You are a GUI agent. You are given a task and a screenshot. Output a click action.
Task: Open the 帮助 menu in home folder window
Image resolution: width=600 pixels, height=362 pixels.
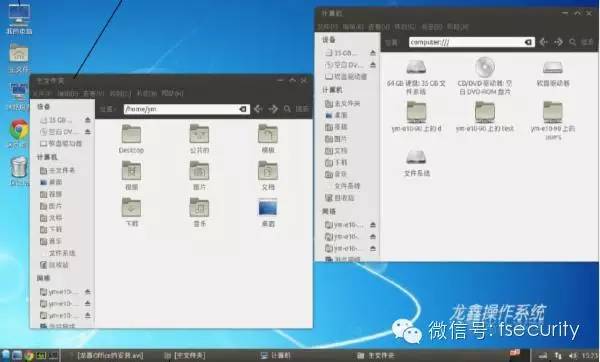pyautogui.click(x=172, y=93)
